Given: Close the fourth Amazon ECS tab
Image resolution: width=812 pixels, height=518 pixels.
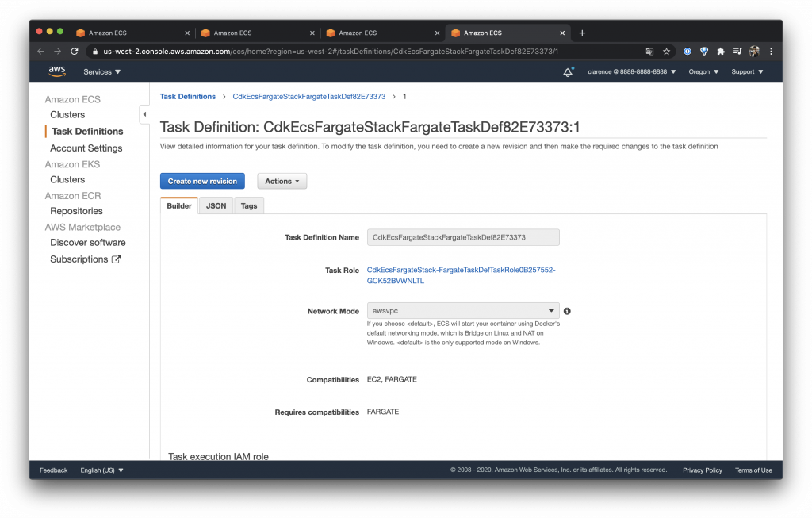Looking at the screenshot, I should click(x=562, y=33).
